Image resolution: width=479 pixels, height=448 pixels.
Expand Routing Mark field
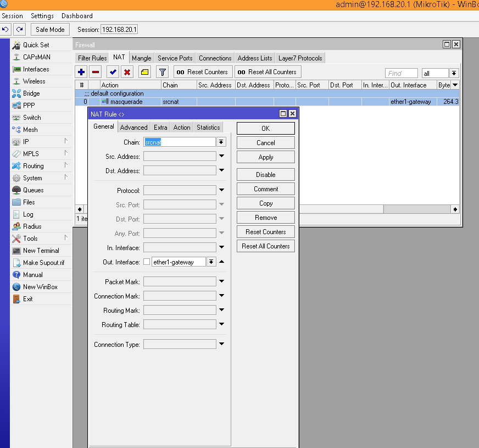(222, 310)
